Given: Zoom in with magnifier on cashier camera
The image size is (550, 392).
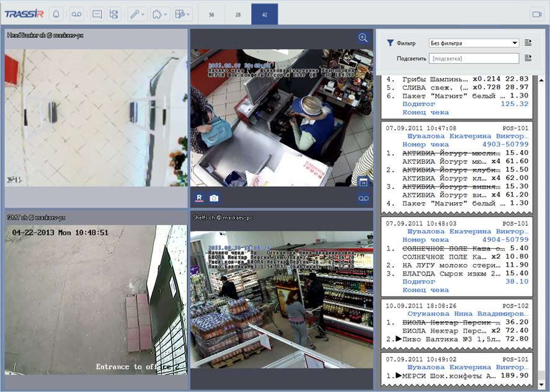Looking at the screenshot, I should pyautogui.click(x=363, y=38).
